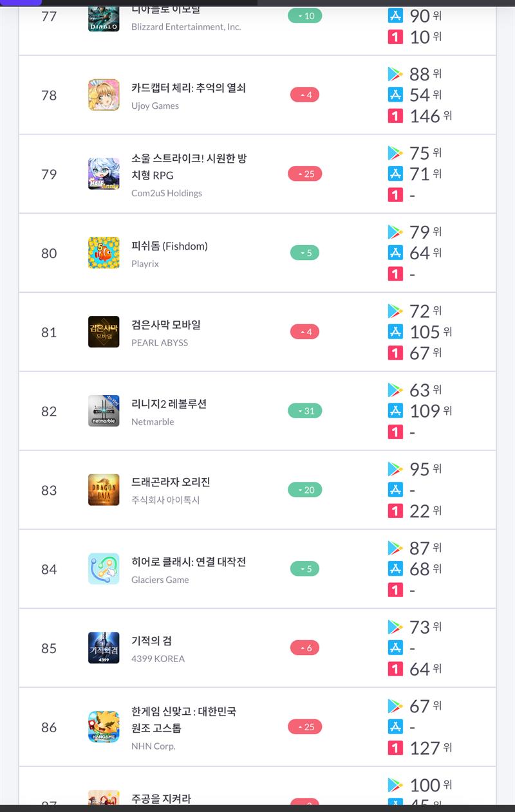
Task: Click the green down-20 badge for Dragon Raja
Action: point(305,490)
